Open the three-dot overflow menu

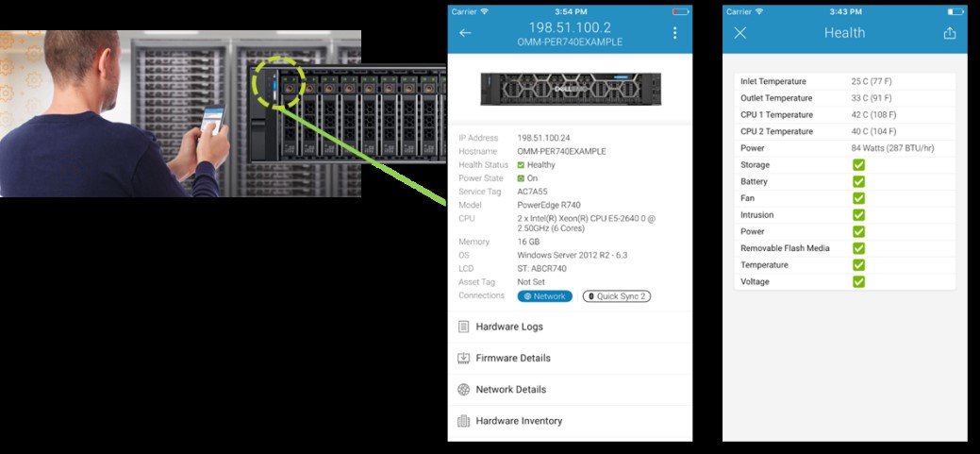pyautogui.click(x=674, y=33)
